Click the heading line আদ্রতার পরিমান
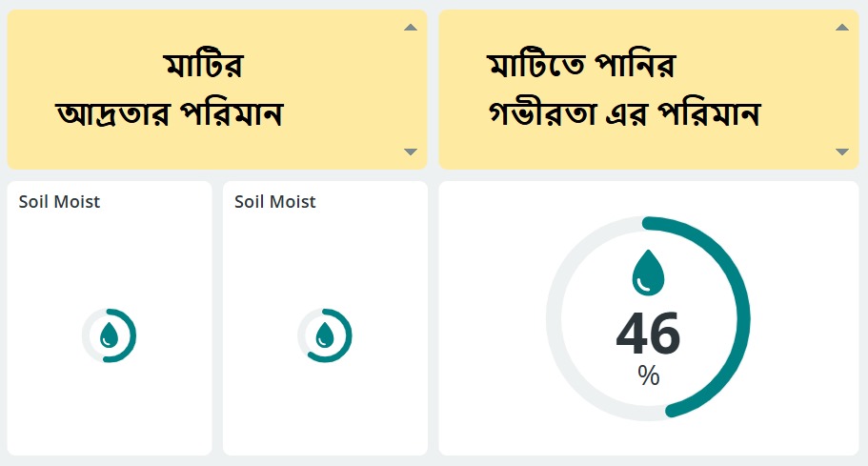 171,116
